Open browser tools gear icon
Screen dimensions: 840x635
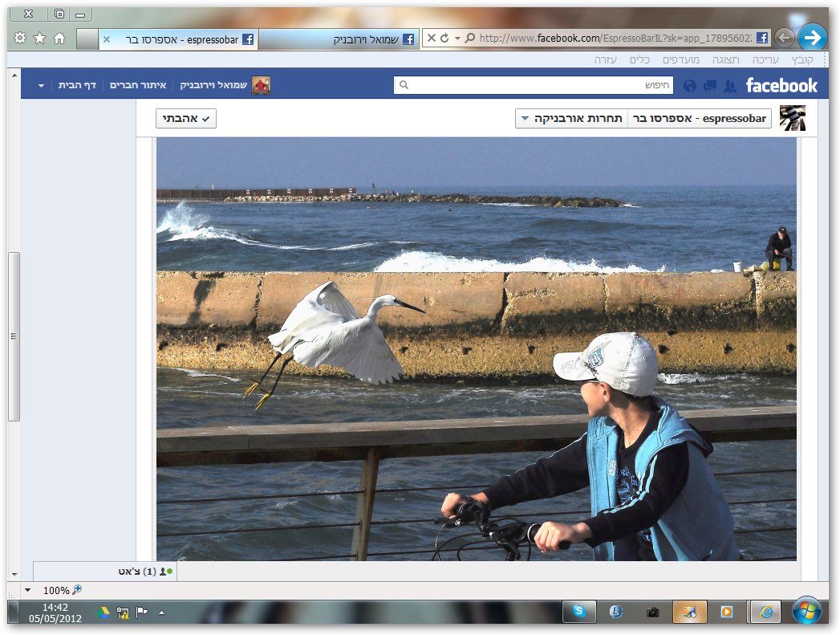tap(20, 39)
